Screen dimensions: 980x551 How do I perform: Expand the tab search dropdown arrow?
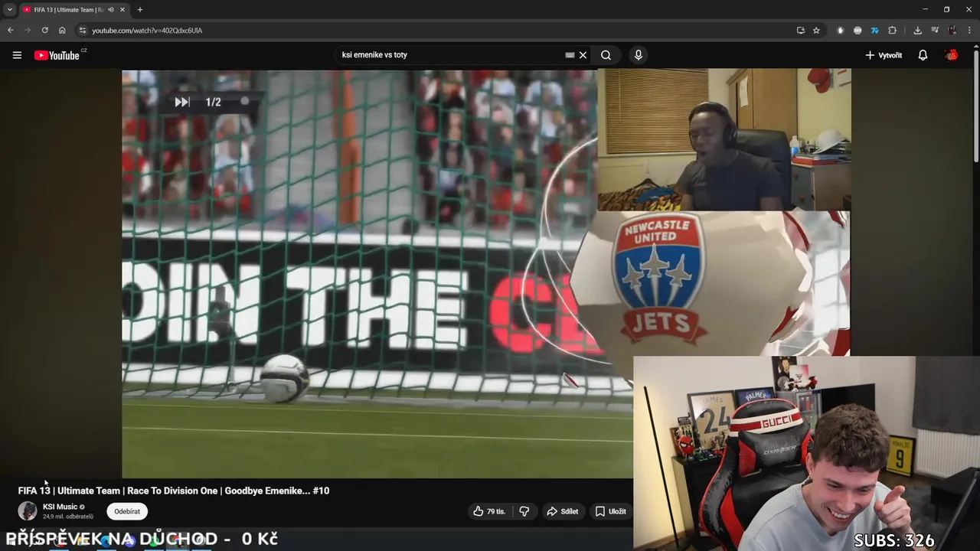click(10, 9)
